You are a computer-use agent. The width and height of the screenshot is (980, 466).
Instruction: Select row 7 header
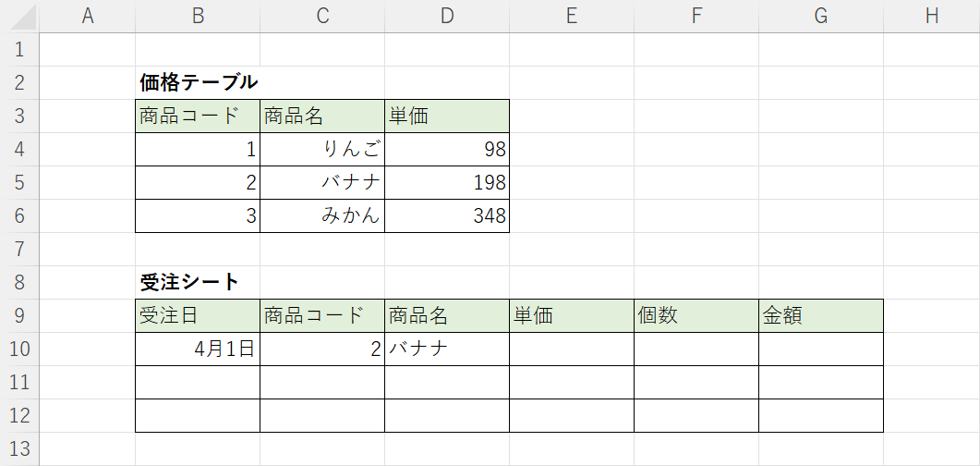(x=20, y=249)
